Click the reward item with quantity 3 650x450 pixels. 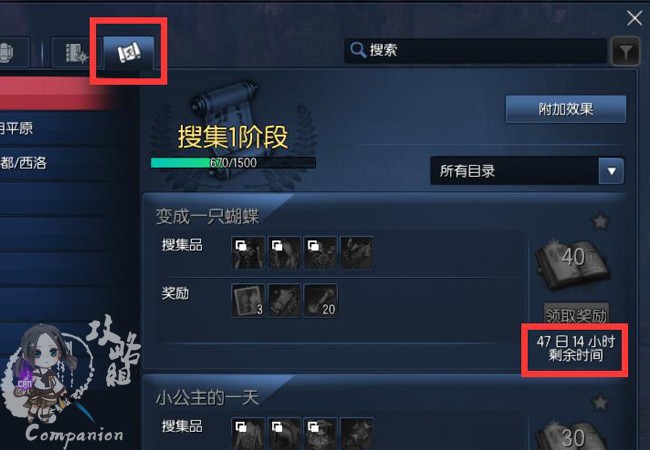tap(248, 301)
